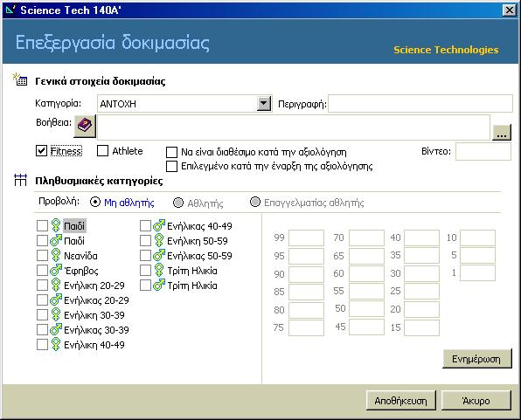Click the female icon beside Νεανίδα
Viewport: 521px width, 420px height.
point(56,255)
